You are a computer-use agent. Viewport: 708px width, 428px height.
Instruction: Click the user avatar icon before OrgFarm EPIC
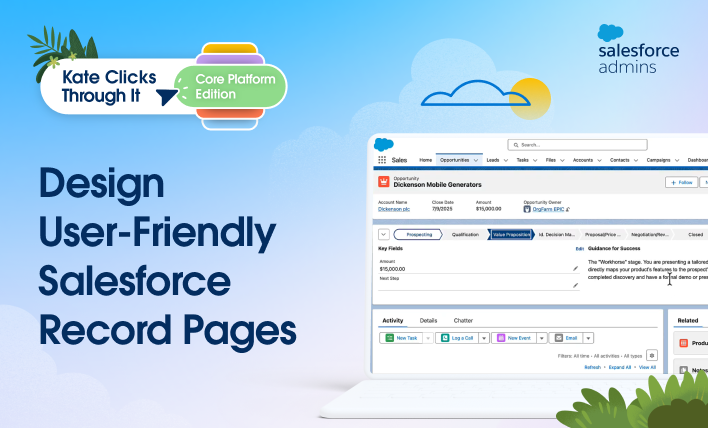coord(526,209)
